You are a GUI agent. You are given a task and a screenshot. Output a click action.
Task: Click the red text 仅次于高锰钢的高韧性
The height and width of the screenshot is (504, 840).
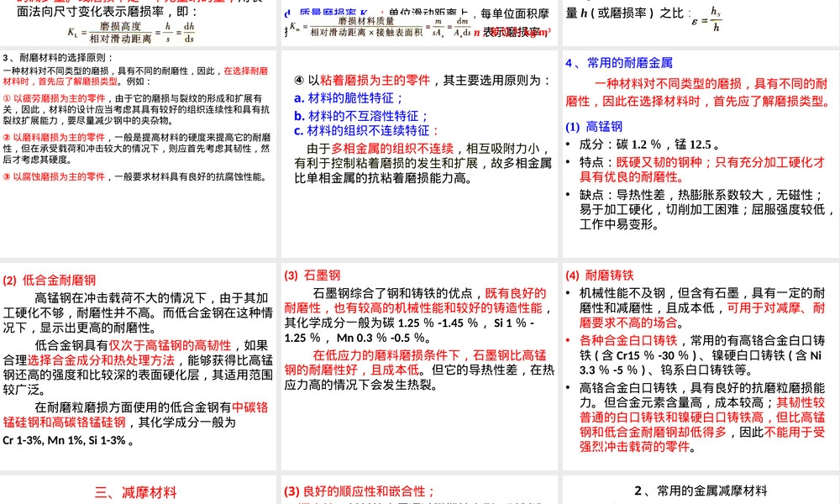pyautogui.click(x=170, y=345)
